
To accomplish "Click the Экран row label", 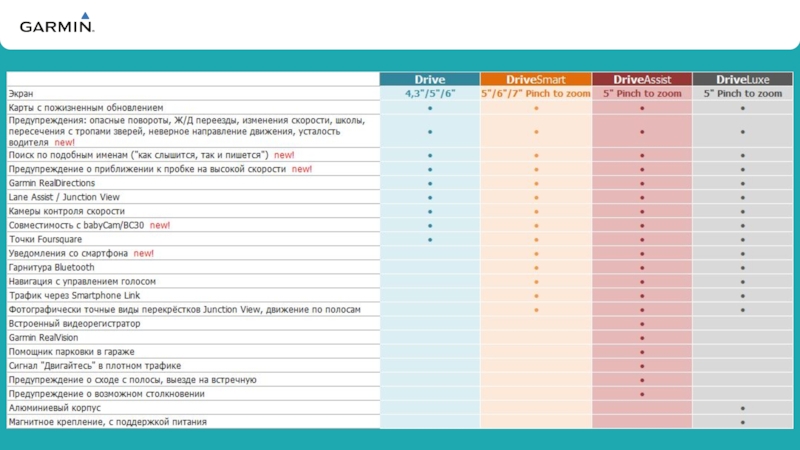I will (21, 93).
